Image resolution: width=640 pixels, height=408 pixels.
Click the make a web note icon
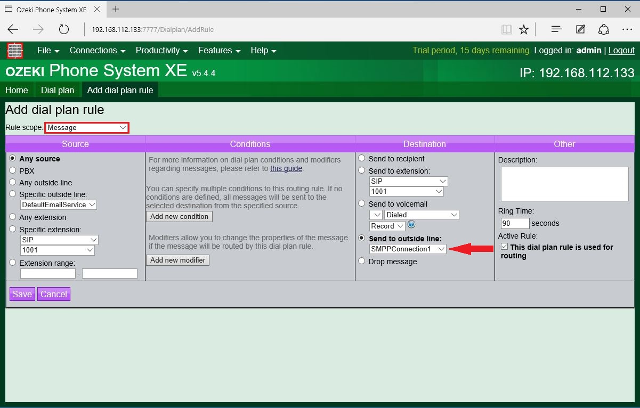tap(580, 29)
